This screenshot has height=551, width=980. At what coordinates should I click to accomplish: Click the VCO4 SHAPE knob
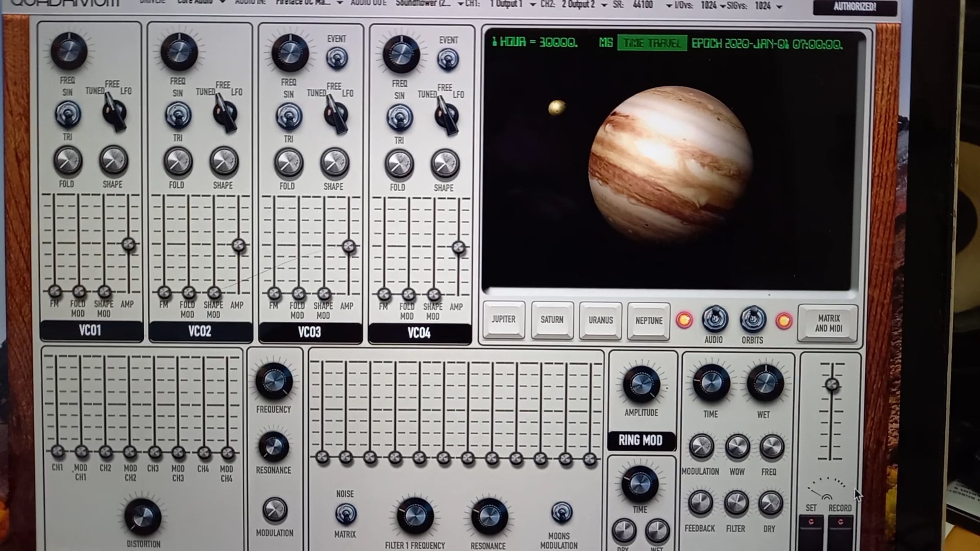(445, 164)
